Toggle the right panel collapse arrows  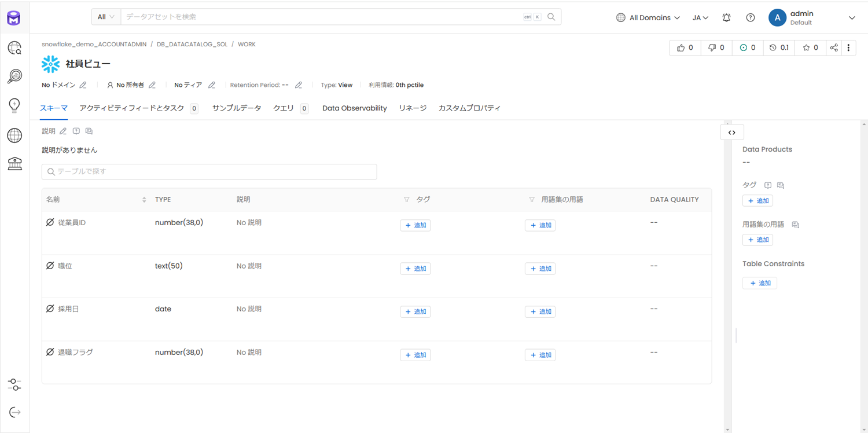(x=732, y=133)
